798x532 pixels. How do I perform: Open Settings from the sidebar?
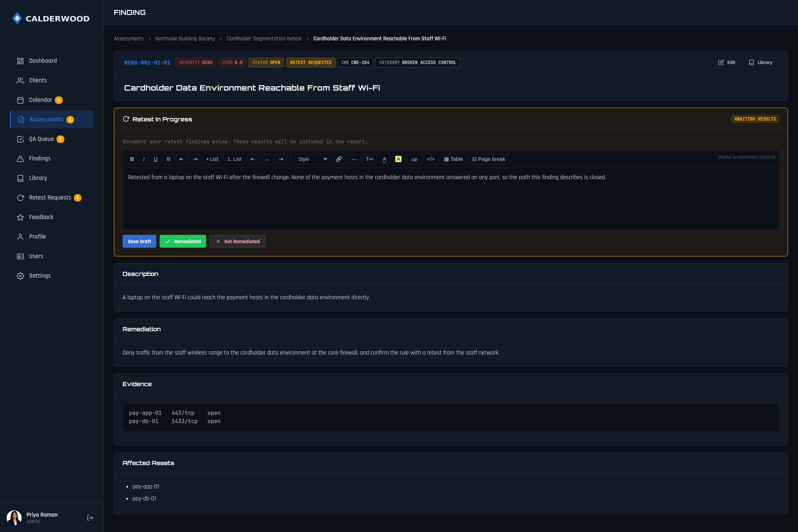[x=52, y=276]
